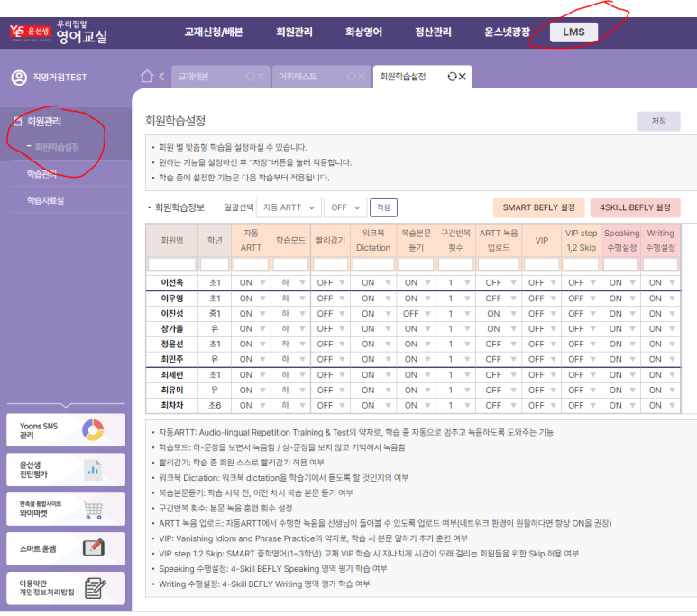Open 이용약관 개인정보처리방침 document icon

point(95,588)
